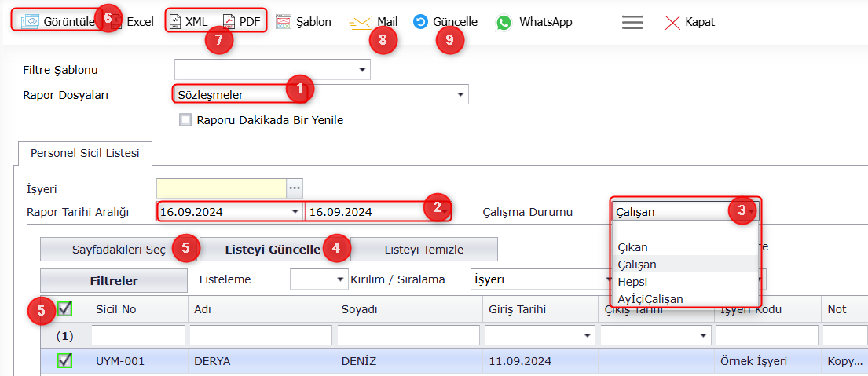Select the UYM-001 cell
The width and height of the screenshot is (868, 376).
139,361
